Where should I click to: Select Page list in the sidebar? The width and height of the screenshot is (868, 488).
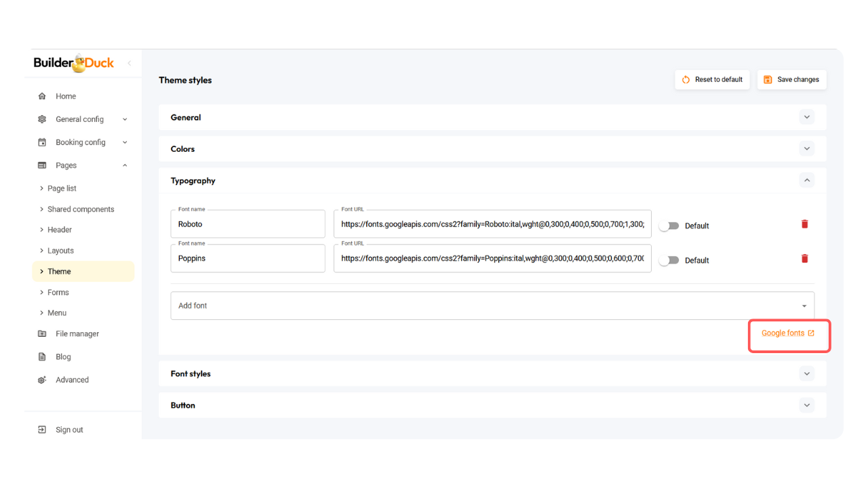[x=62, y=188]
